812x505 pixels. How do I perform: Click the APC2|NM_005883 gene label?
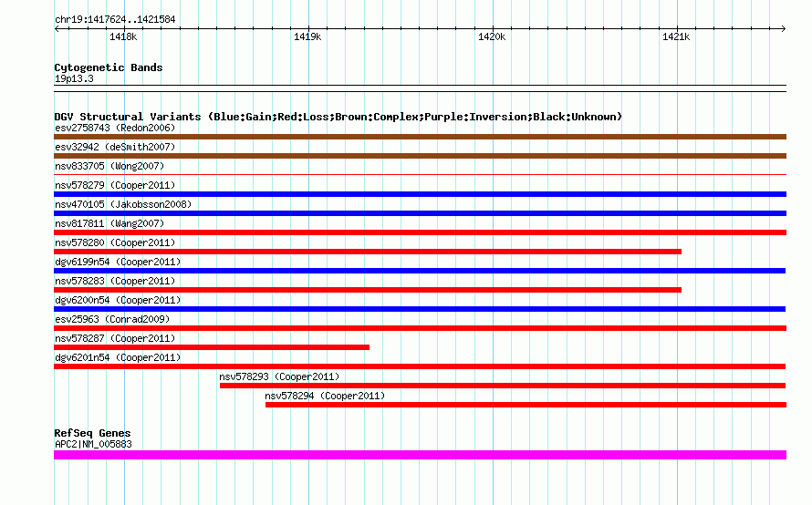click(x=93, y=444)
